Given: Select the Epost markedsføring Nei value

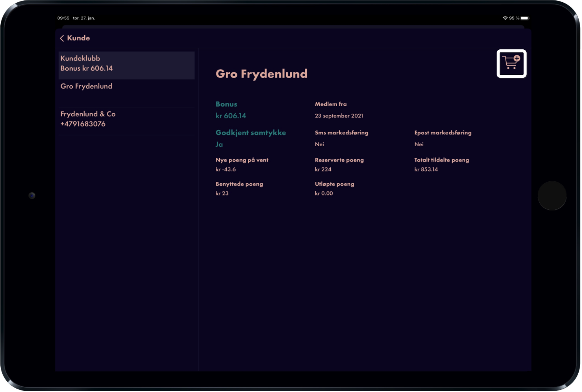Looking at the screenshot, I should [x=419, y=144].
